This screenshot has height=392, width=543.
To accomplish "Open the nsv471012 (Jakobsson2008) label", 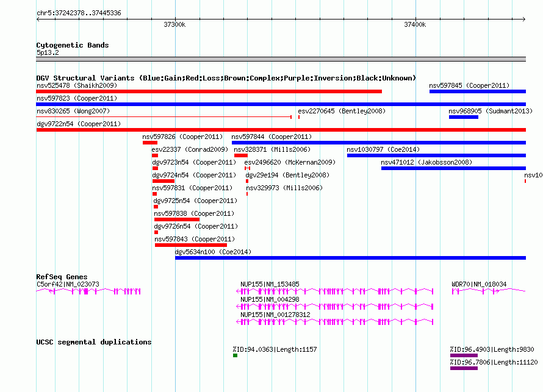I will tap(426, 162).
